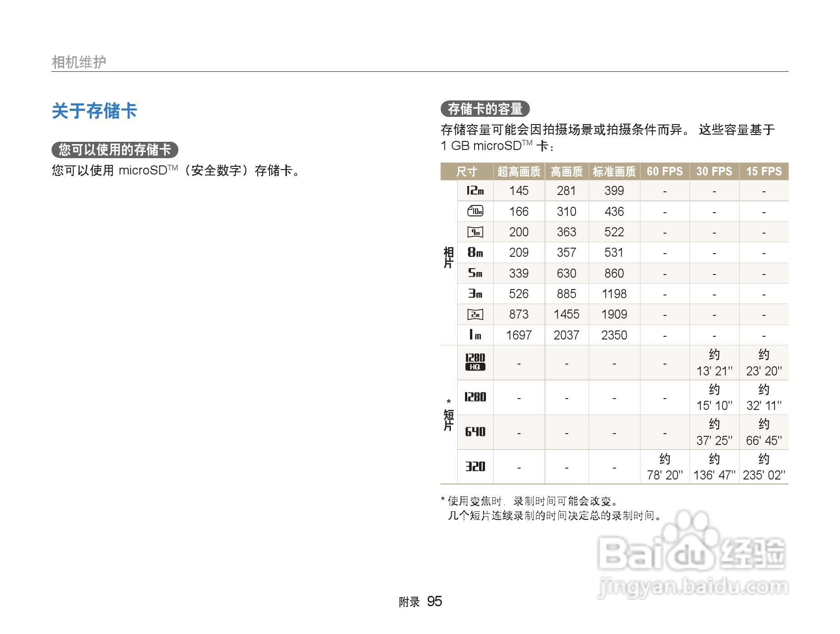Click the 相机维护 page header

click(x=79, y=62)
